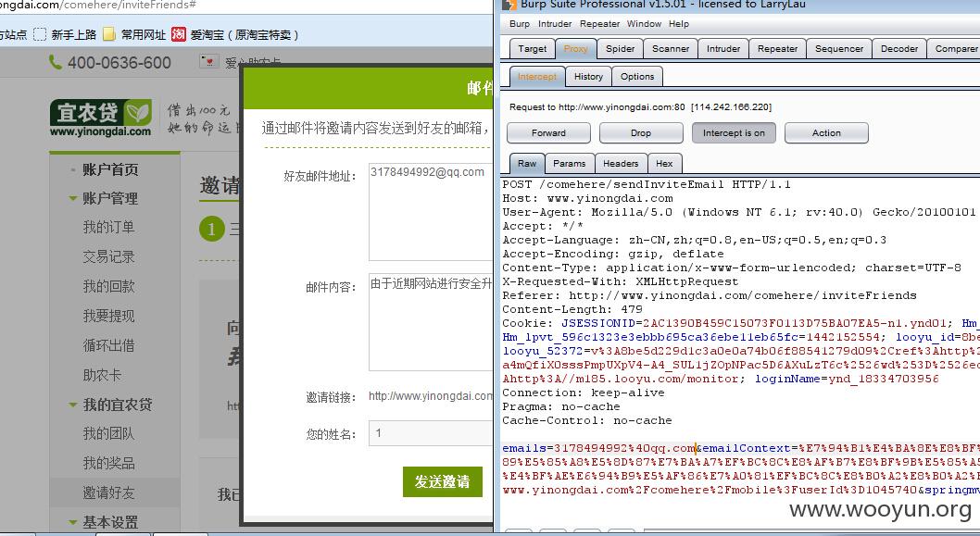This screenshot has width=980, height=536.
Task: Switch to the Params view tab
Action: 570,163
